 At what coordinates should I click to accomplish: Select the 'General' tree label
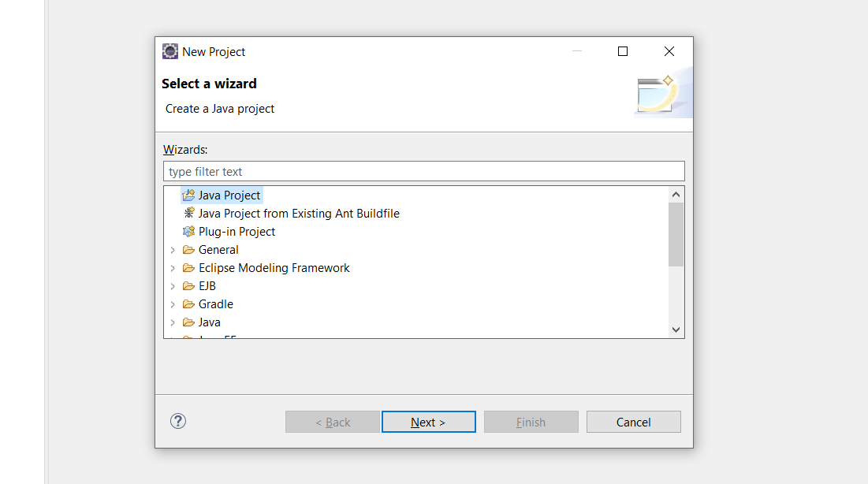[x=218, y=250]
